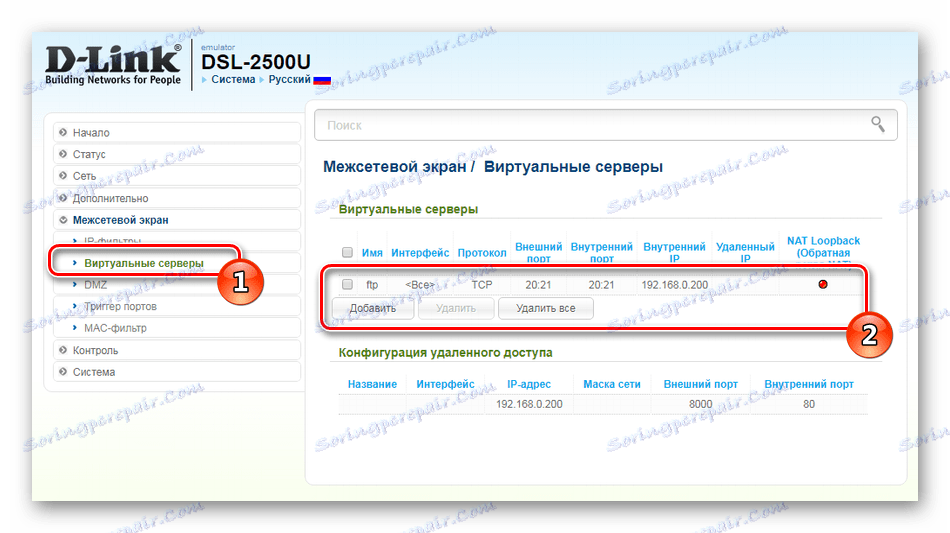The height and width of the screenshot is (533, 950).
Task: Click the 192.168.0.200 cell in ftp row
Action: point(674,285)
